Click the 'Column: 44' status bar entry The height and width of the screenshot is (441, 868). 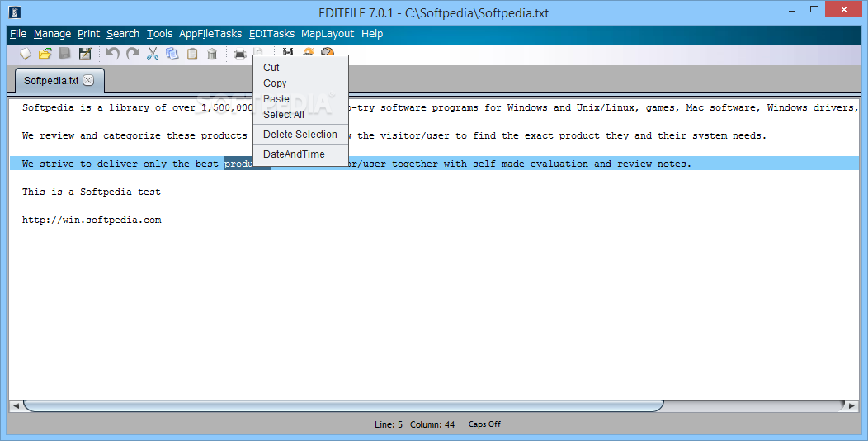point(432,424)
